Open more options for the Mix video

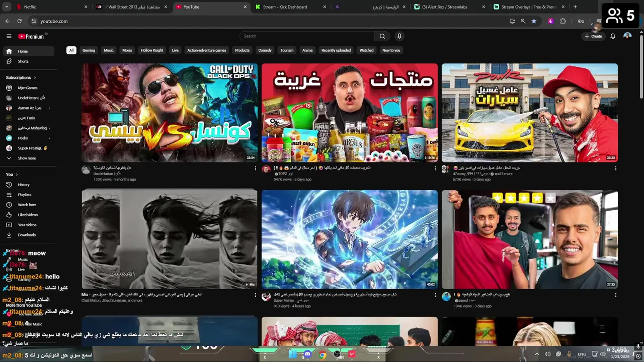click(x=256, y=295)
